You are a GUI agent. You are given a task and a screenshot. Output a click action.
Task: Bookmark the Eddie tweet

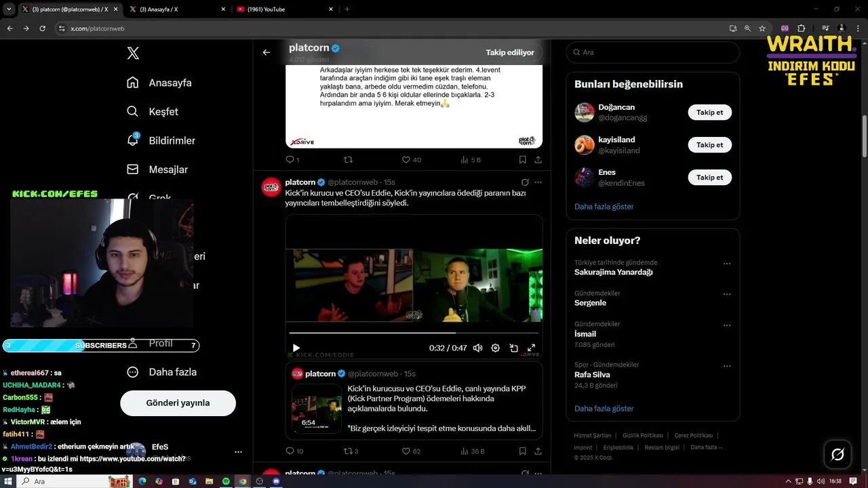pos(522,451)
